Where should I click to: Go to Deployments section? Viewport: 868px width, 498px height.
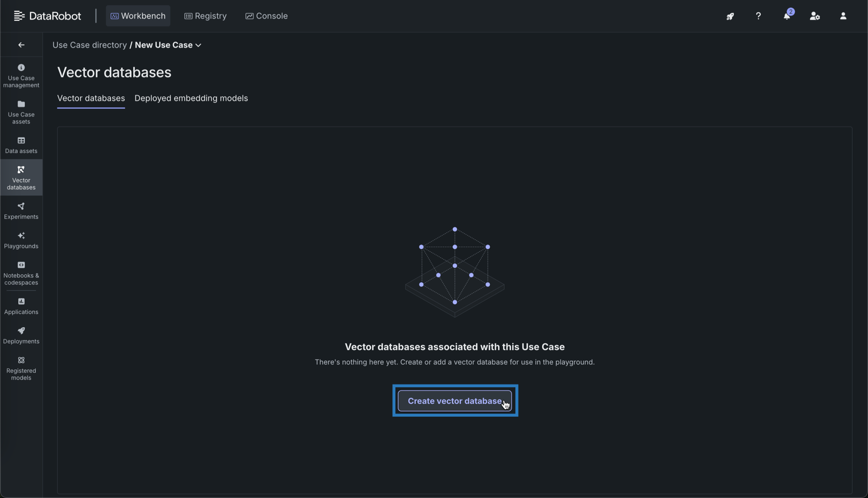coord(21,336)
